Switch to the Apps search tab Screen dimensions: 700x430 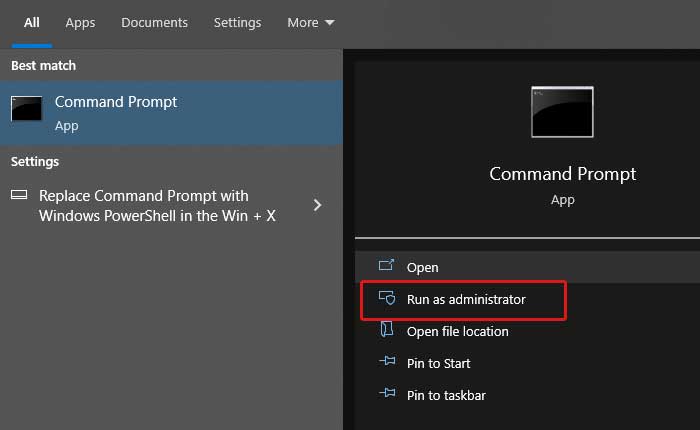point(80,22)
